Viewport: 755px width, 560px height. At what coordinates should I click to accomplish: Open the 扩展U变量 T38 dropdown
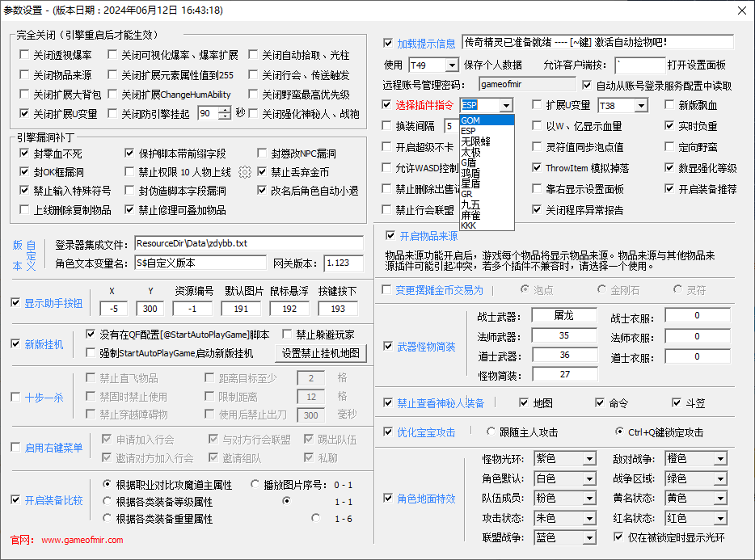tap(641, 105)
